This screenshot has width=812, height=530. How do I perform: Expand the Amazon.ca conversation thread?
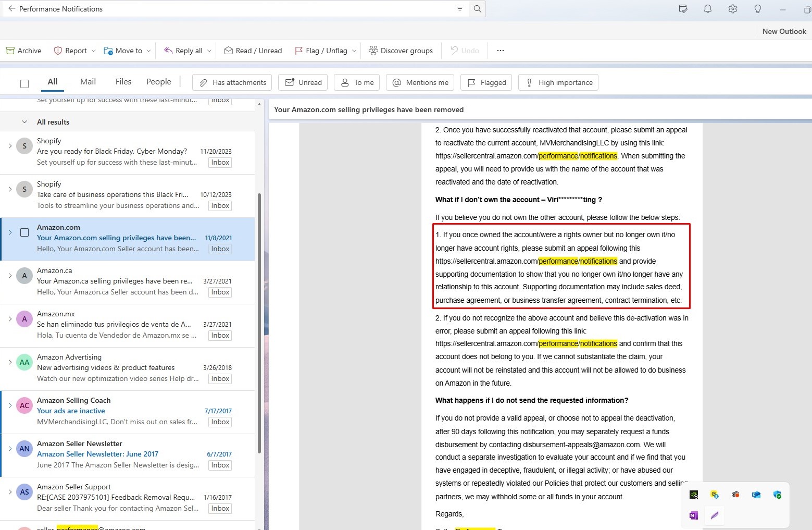[10, 276]
